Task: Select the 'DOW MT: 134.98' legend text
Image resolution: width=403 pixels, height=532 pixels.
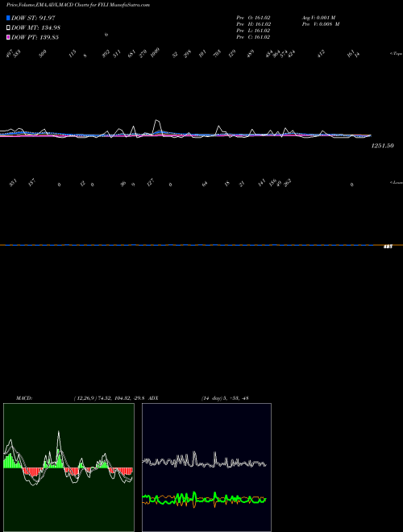Action: pyautogui.click(x=36, y=28)
